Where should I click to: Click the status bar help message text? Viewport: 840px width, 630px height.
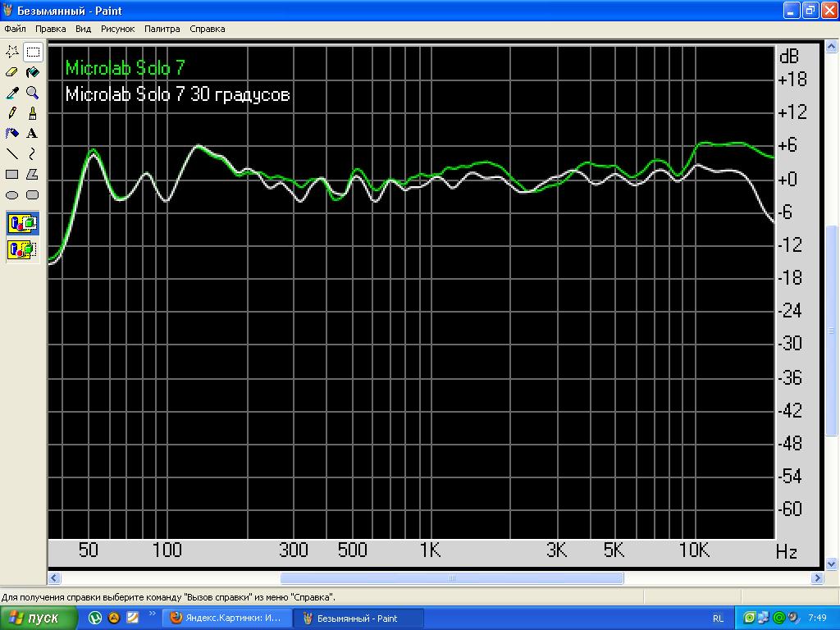(x=168, y=597)
